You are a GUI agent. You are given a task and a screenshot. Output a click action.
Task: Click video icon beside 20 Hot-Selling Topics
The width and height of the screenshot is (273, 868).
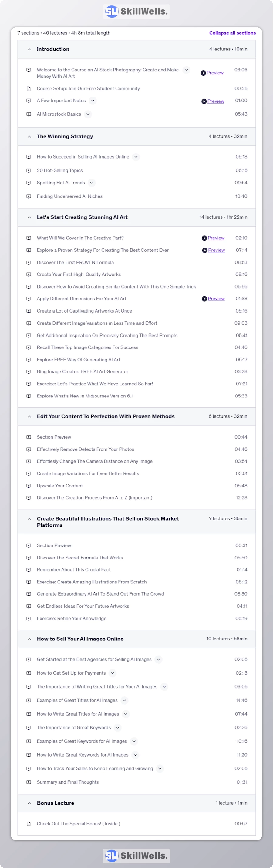click(x=29, y=170)
